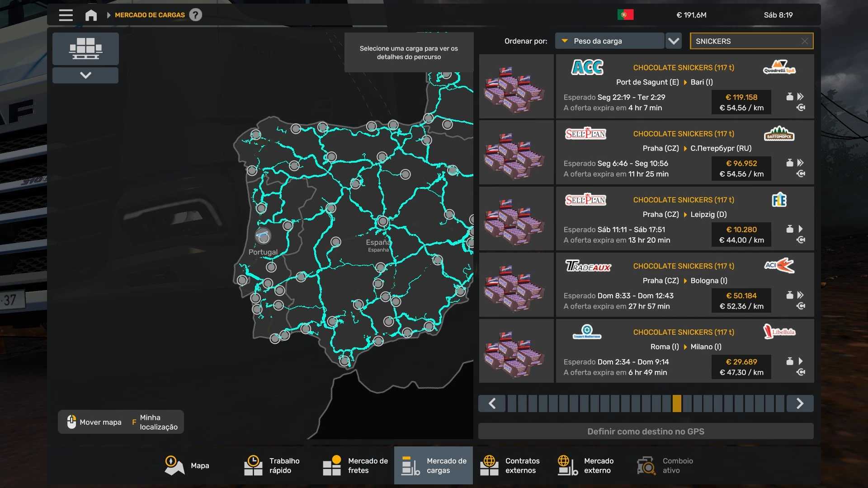This screenshot has height=488, width=868.
Task: Open the hamburger main menu
Action: 66,15
